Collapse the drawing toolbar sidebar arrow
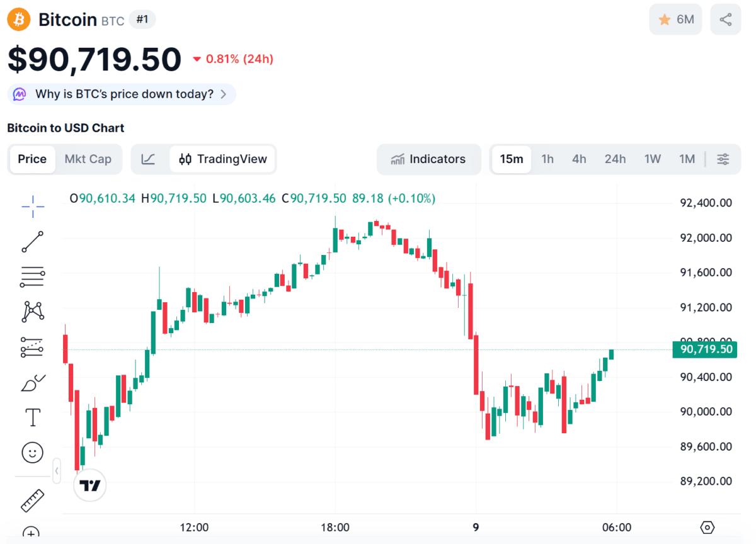This screenshot has height=544, width=756. click(x=57, y=470)
